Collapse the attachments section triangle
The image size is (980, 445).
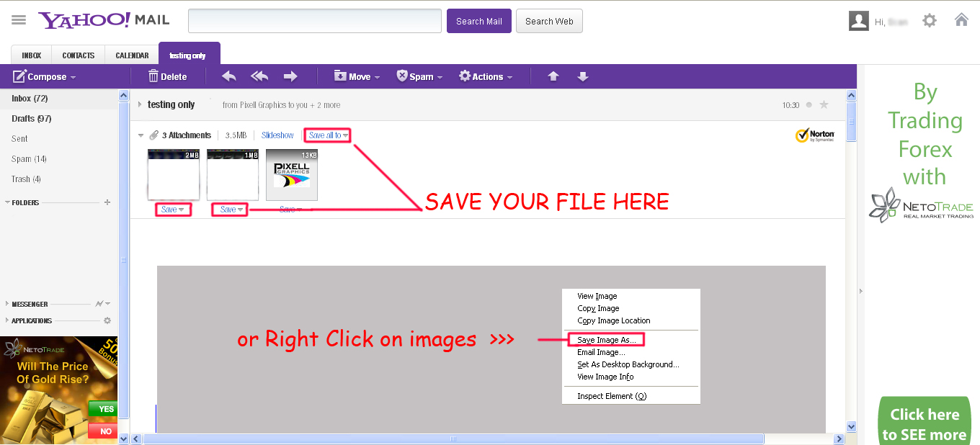coord(141,135)
